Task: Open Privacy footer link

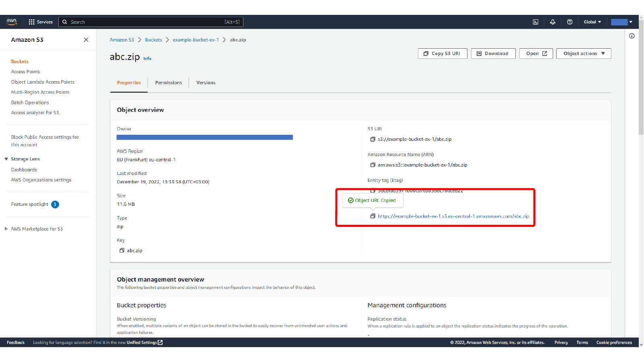Action: coord(561,343)
